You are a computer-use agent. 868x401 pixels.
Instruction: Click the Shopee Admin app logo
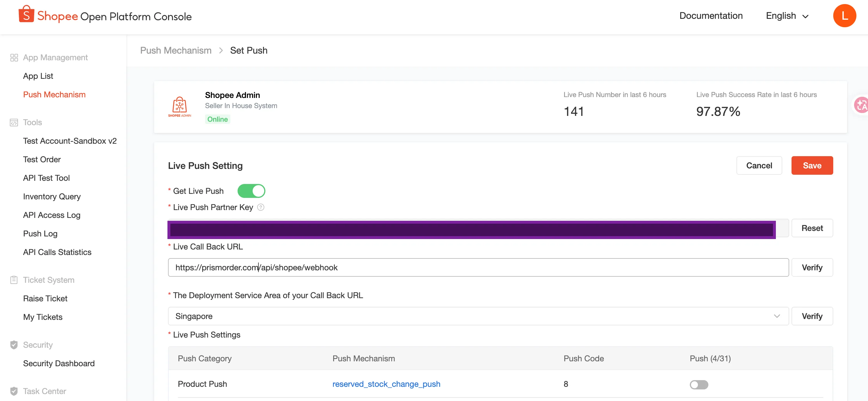tap(180, 107)
